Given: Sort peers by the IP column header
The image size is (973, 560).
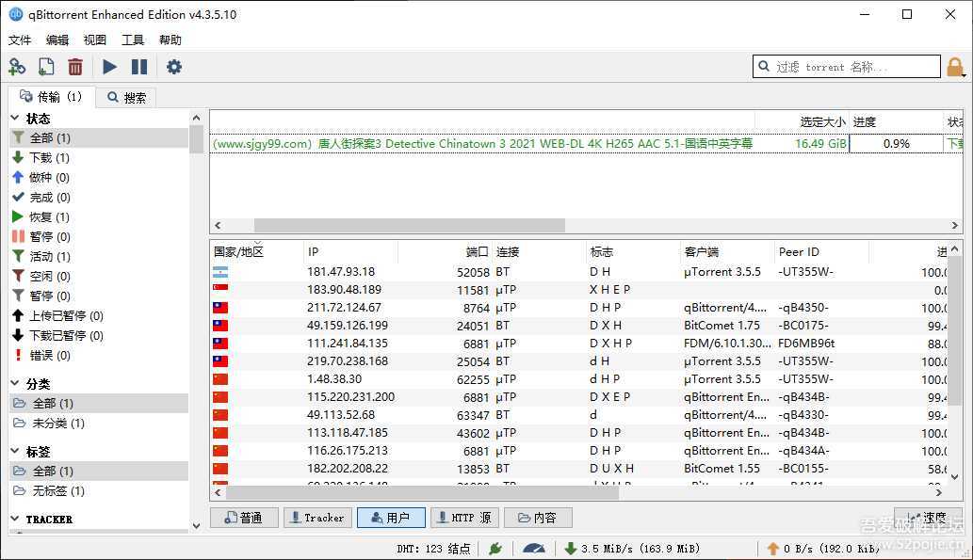Looking at the screenshot, I should [x=350, y=252].
